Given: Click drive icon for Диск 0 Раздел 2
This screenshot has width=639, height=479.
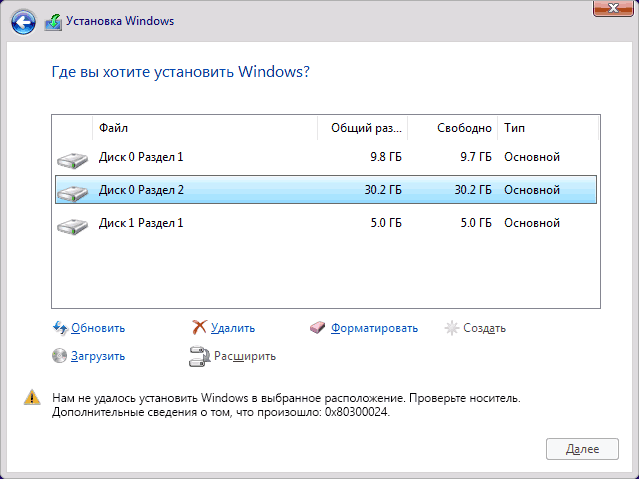Looking at the screenshot, I should click(x=73, y=193).
